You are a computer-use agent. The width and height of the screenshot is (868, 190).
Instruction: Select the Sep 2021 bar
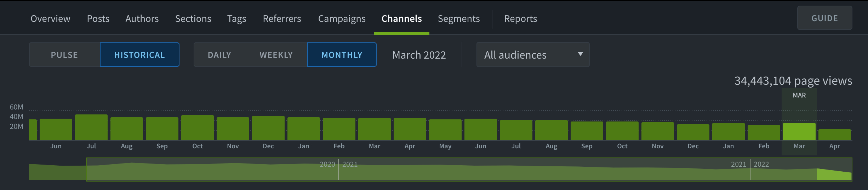point(587,131)
